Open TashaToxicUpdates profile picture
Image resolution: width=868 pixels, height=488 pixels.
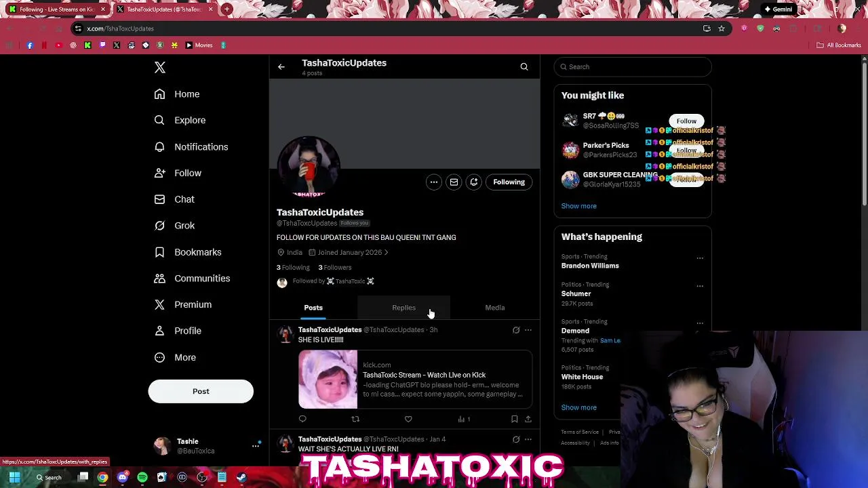[309, 167]
